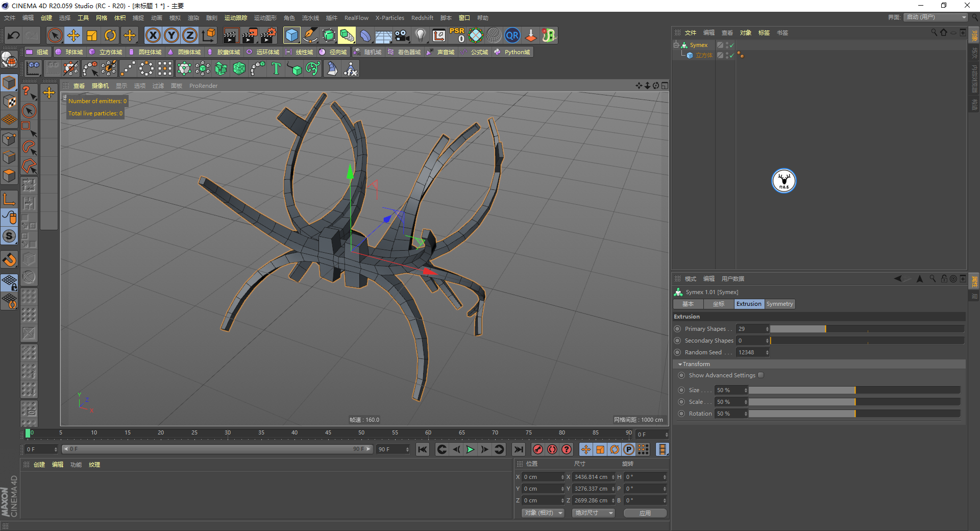The width and height of the screenshot is (980, 531).
Task: Select the Scale tool in the top toolbar
Action: (92, 35)
